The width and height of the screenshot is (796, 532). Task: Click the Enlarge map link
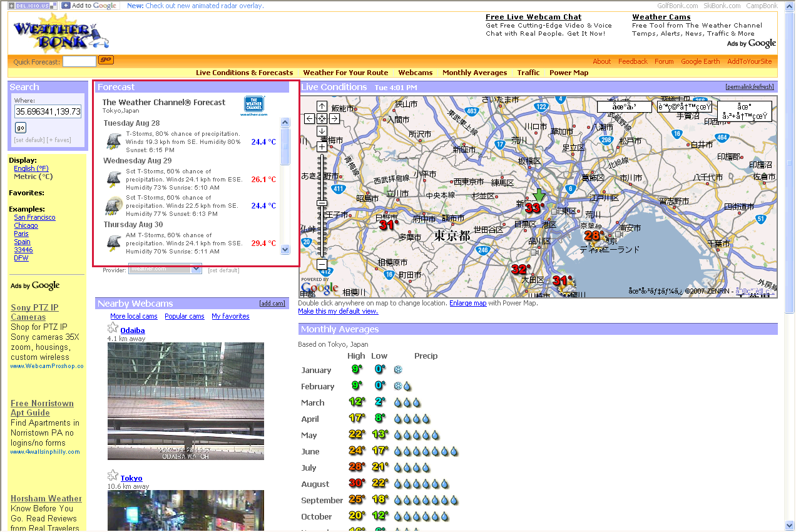point(467,303)
